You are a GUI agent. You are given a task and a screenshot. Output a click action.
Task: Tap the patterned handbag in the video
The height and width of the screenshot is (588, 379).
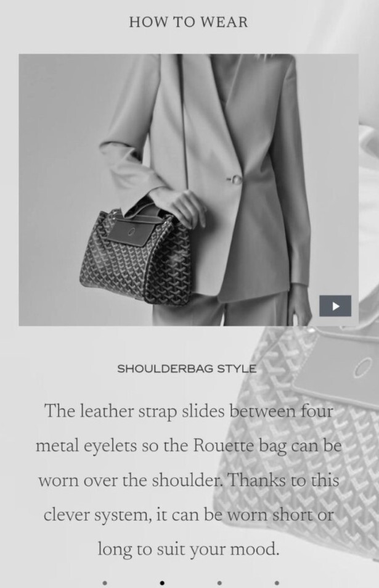(x=136, y=256)
